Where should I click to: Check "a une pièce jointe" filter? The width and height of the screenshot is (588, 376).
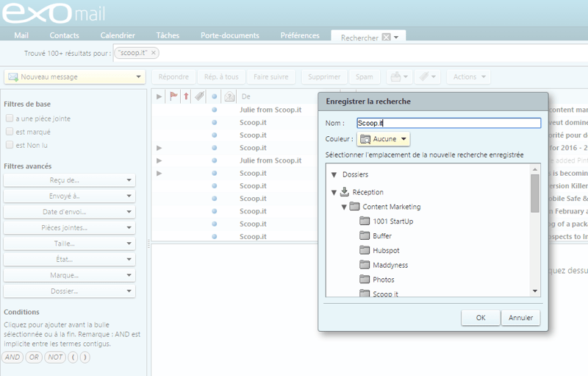coord(10,118)
